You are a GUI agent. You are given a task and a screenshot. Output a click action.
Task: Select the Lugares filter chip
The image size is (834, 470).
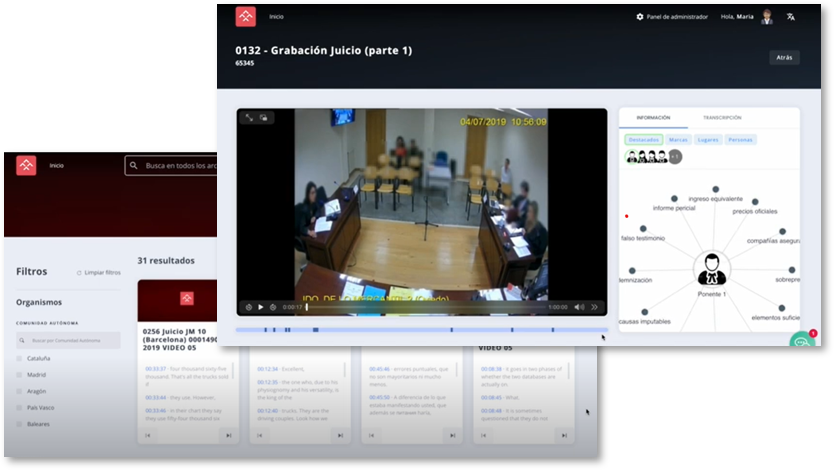[708, 140]
